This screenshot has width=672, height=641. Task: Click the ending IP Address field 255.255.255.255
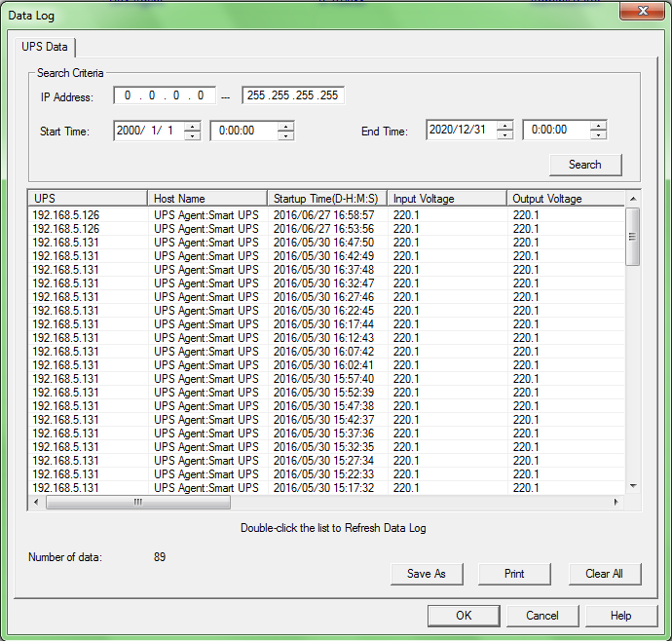(x=292, y=95)
